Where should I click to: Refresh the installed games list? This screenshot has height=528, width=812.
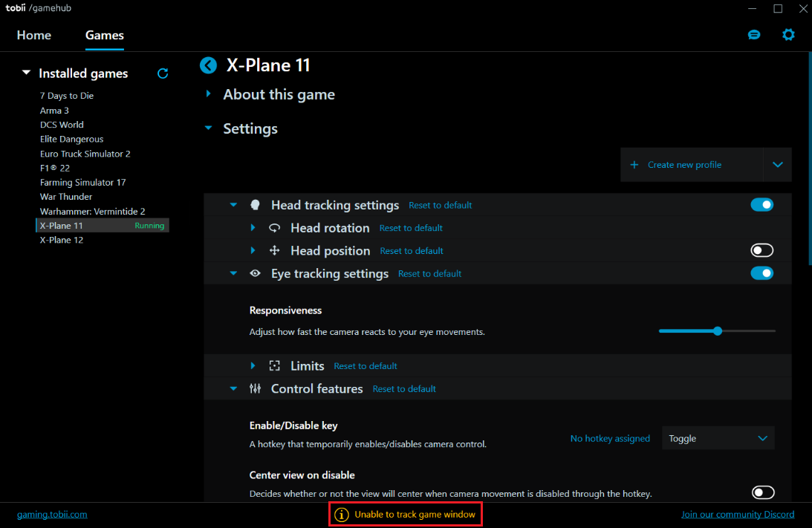coord(163,74)
